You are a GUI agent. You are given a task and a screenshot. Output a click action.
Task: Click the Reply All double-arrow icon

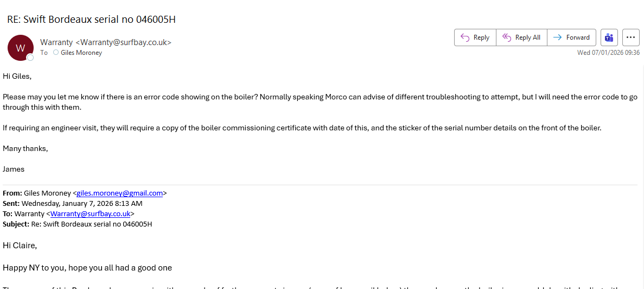tap(507, 37)
